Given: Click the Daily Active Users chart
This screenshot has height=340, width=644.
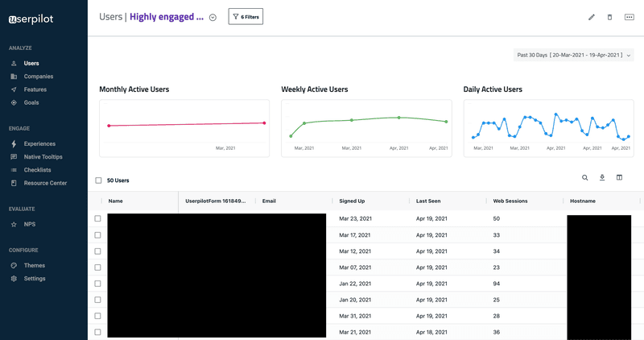Looking at the screenshot, I should 548,128.
